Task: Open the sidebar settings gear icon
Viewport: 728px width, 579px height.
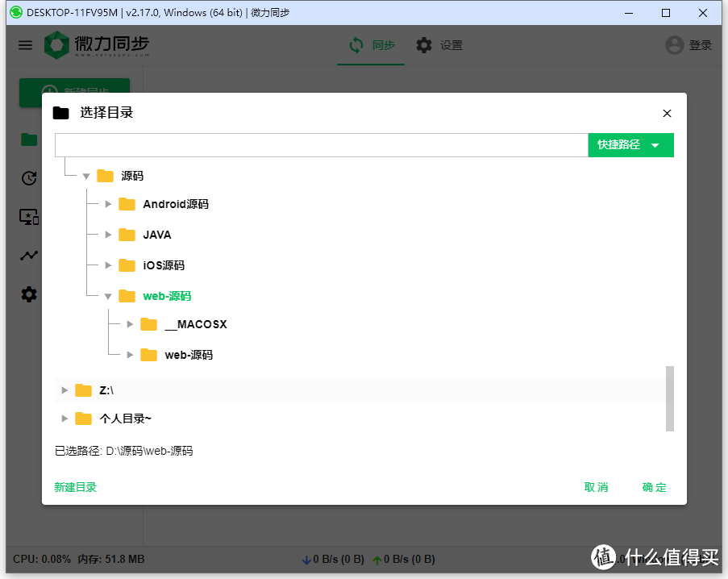Action: tap(29, 294)
